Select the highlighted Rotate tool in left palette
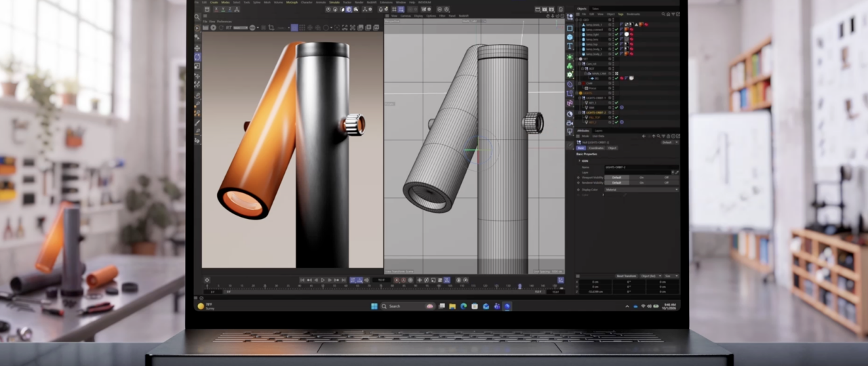868x366 pixels. point(197,57)
